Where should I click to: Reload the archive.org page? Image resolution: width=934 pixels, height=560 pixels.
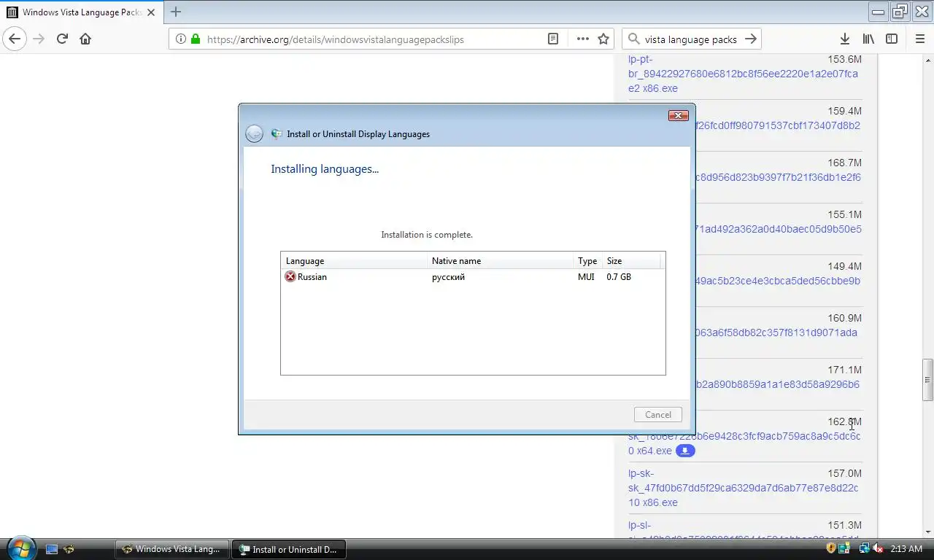point(62,39)
